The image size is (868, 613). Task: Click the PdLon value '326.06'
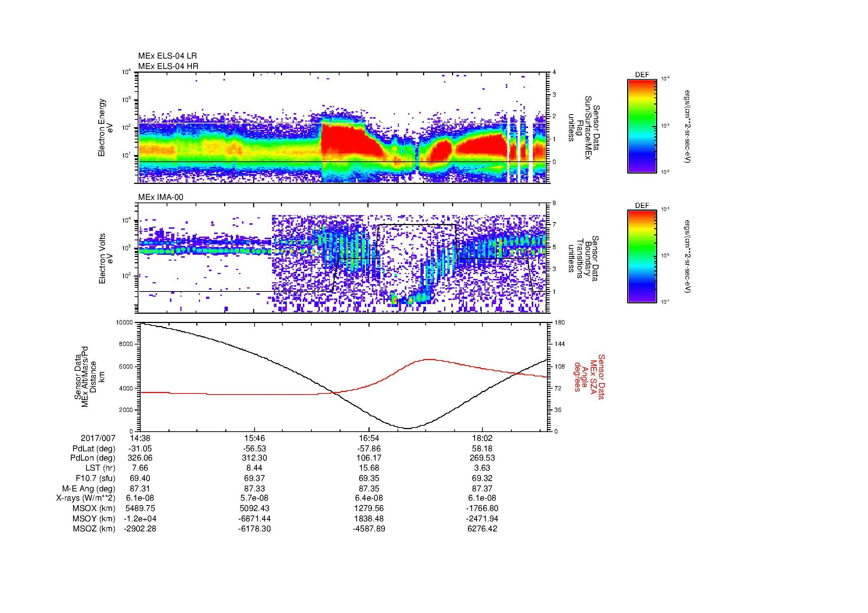tap(140, 458)
